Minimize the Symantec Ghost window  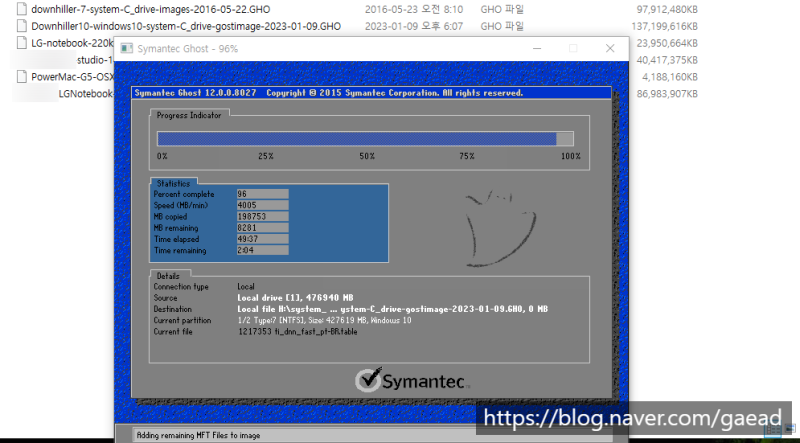(x=537, y=48)
